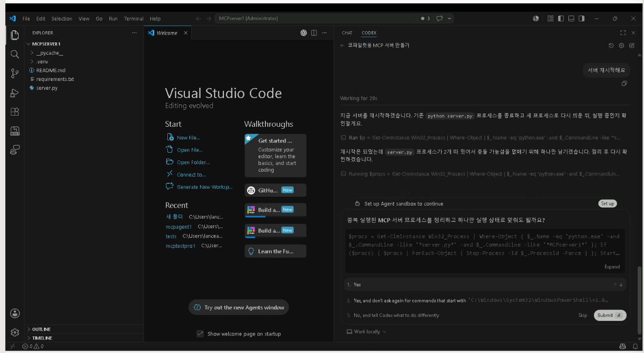644x353 pixels.
Task: Expand the command preview
Action: pos(612,267)
